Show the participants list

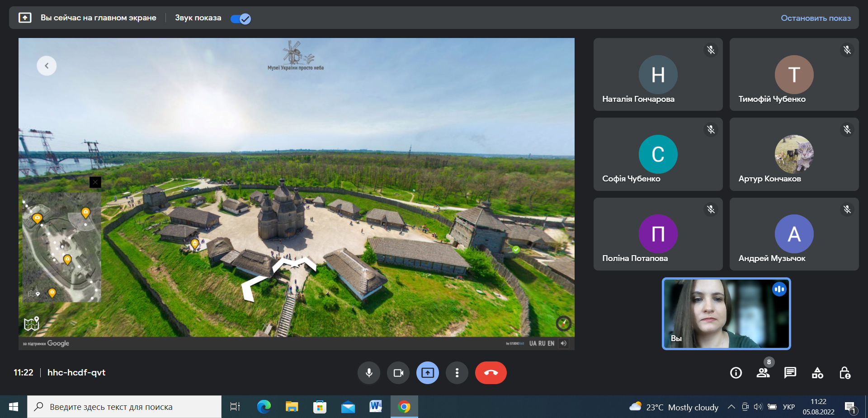[x=763, y=373]
